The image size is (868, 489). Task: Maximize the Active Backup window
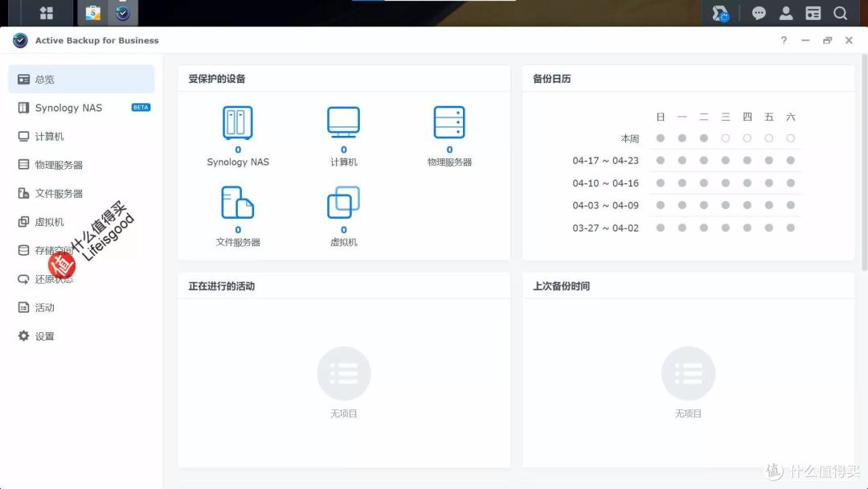point(827,40)
